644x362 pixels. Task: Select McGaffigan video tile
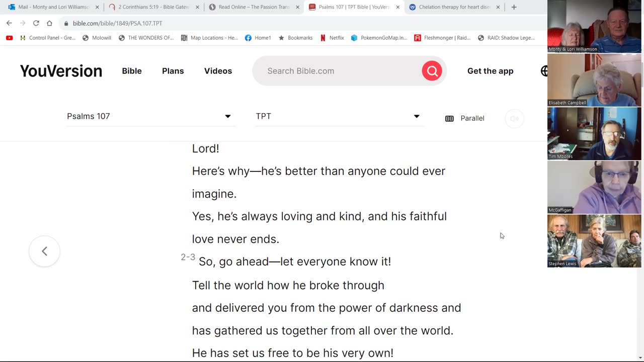click(594, 187)
